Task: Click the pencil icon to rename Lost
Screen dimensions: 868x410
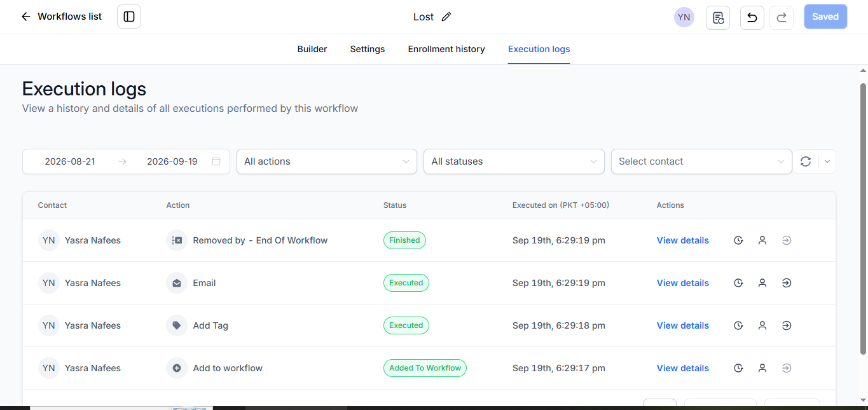Action: tap(446, 17)
